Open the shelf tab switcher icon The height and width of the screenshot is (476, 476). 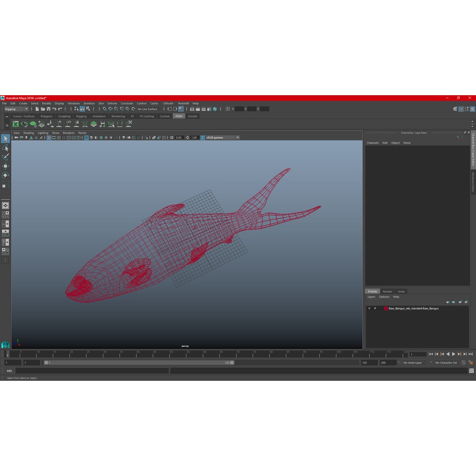click(x=7, y=116)
